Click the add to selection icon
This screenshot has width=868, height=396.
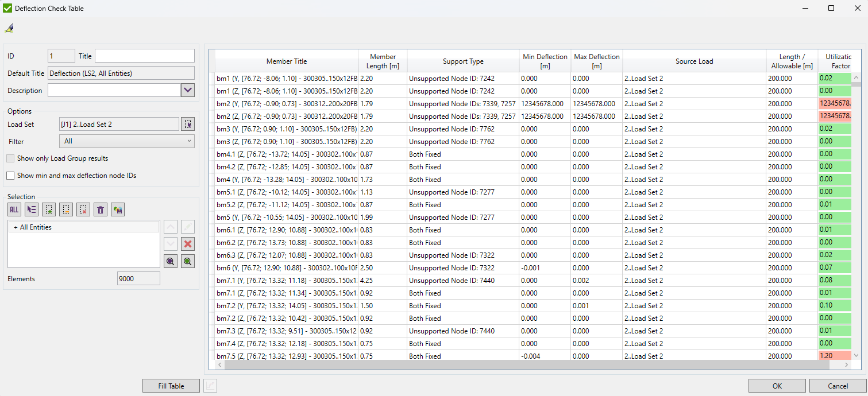pos(49,209)
